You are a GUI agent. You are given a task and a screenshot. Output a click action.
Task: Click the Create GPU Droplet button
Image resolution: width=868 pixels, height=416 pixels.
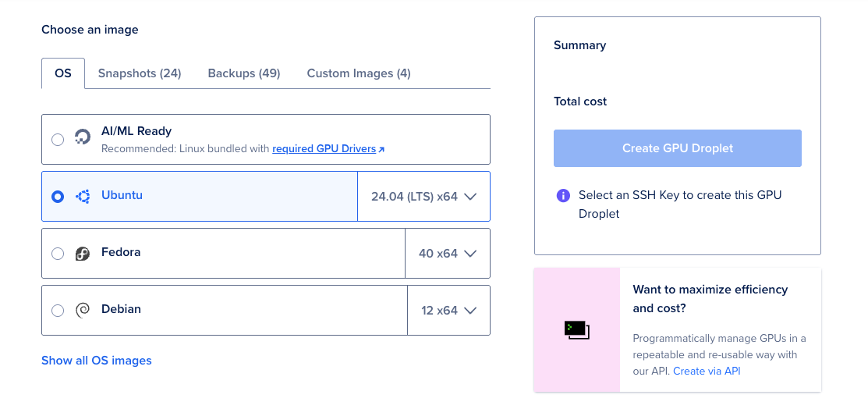(x=678, y=148)
